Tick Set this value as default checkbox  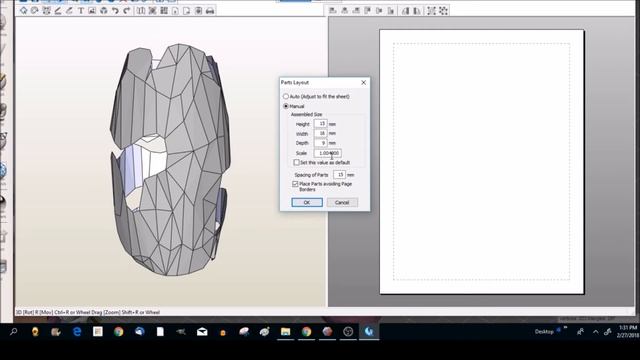pyautogui.click(x=296, y=162)
